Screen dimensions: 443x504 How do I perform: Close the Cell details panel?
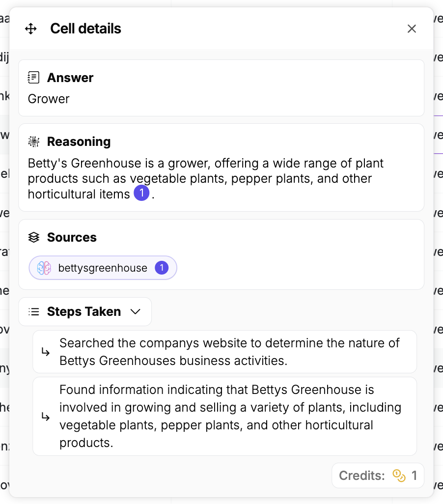click(412, 29)
